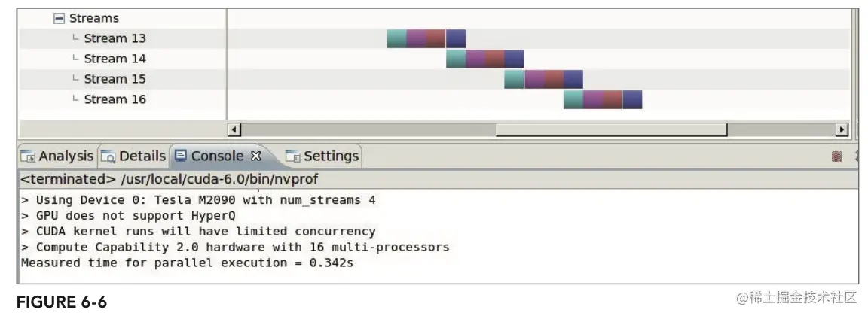The height and width of the screenshot is (316, 868).
Task: Click the Details tab icon
Action: tap(108, 156)
